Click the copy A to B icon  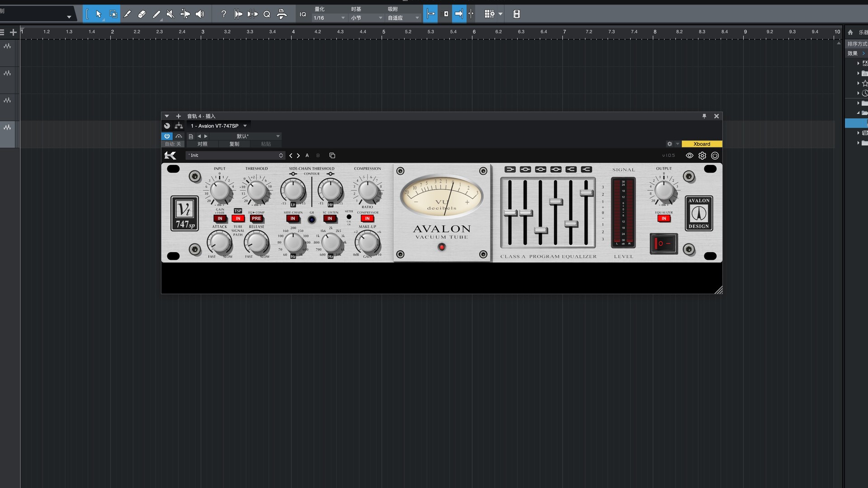coord(332,155)
